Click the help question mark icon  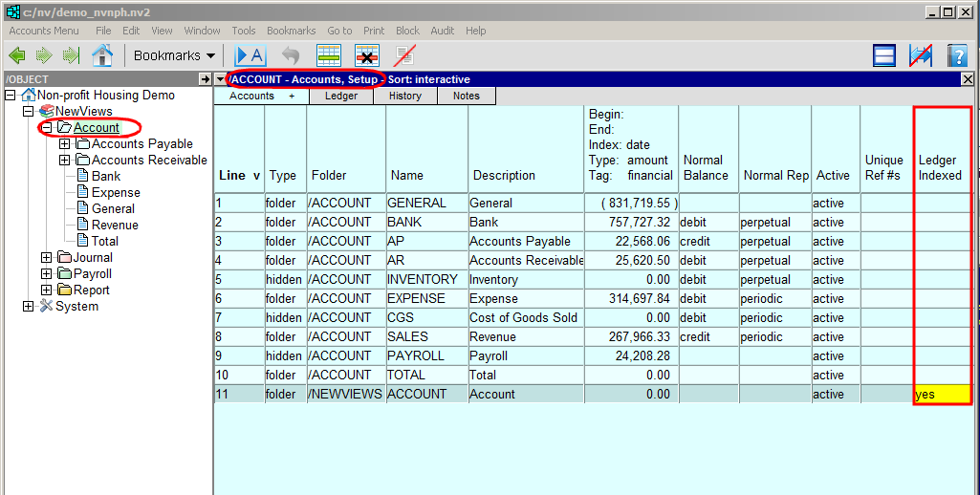[x=957, y=55]
